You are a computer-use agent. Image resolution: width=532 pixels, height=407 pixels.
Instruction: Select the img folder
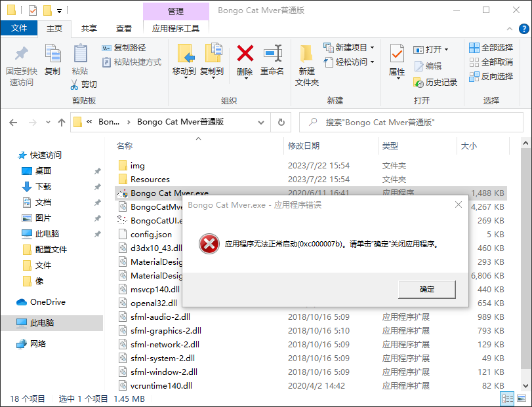tap(311, 166)
